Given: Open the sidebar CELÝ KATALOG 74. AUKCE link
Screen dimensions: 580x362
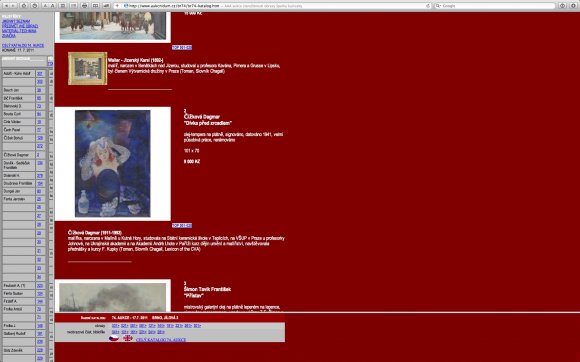Looking at the screenshot, I should point(23,45).
